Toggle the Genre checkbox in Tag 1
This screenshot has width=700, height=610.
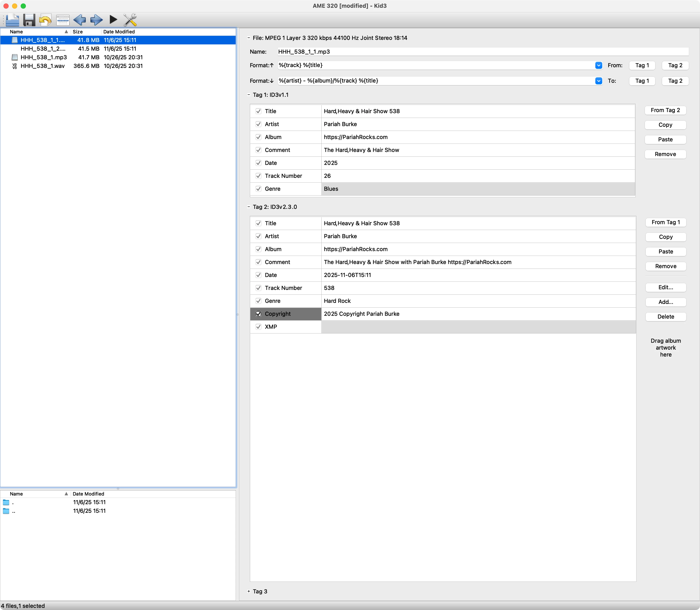[258, 189]
